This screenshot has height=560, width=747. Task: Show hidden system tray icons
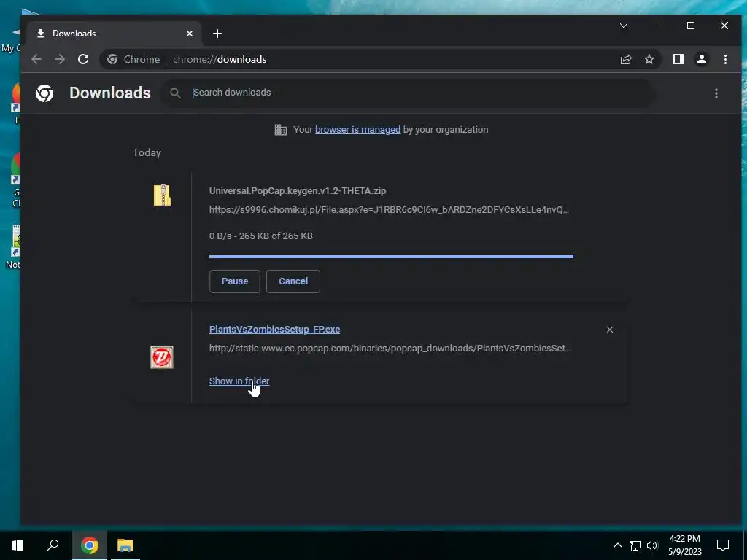(617, 545)
